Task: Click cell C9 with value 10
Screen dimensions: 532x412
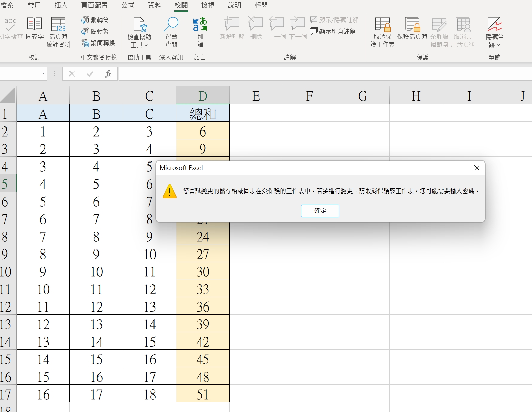Action: (149, 254)
